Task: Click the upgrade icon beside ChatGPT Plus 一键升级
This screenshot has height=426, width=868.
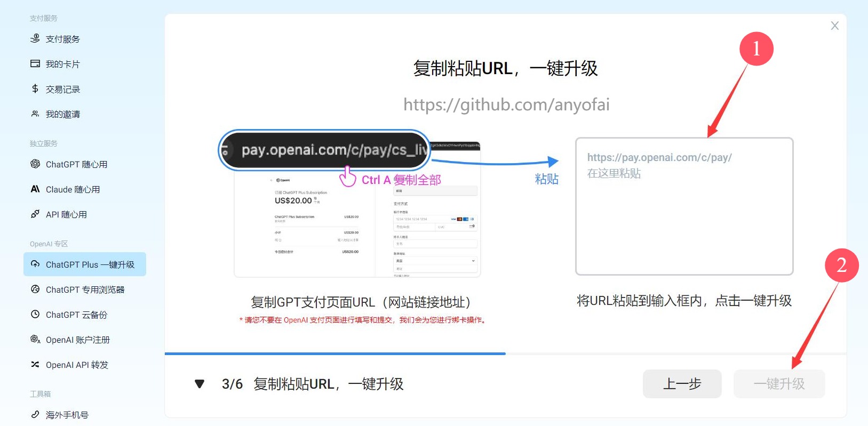Action: 35,264
